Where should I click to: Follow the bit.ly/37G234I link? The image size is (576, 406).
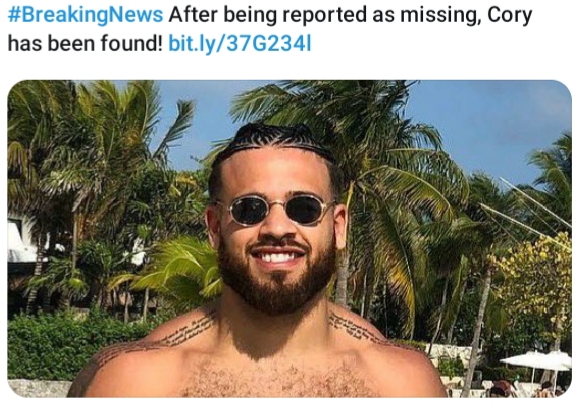[240, 43]
